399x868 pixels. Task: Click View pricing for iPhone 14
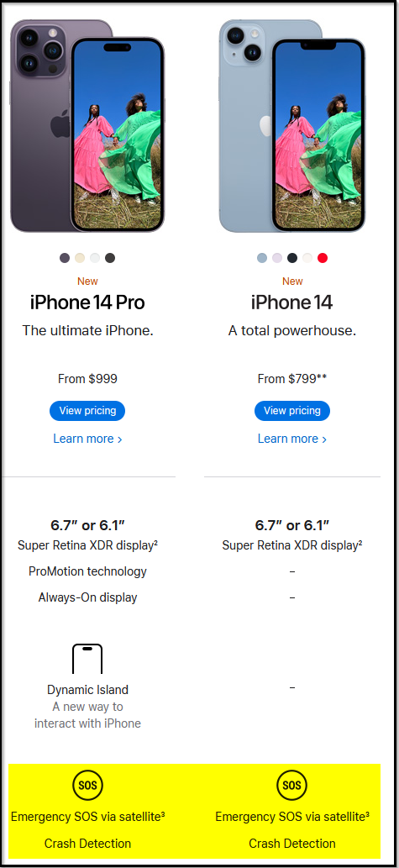point(292,411)
